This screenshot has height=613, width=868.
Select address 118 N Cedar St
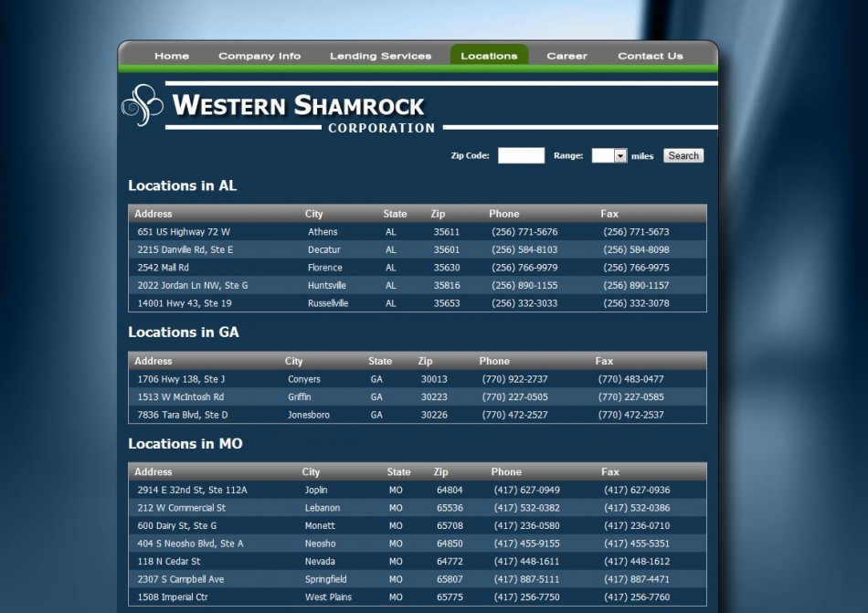pos(169,561)
